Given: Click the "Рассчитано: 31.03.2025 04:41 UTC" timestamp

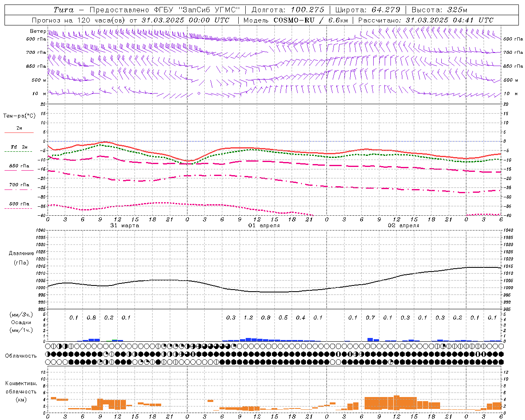Looking at the screenshot, I should tap(426, 20).
